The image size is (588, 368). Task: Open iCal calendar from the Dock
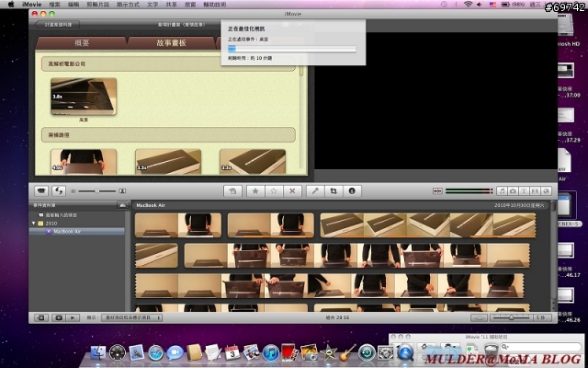tap(232, 353)
